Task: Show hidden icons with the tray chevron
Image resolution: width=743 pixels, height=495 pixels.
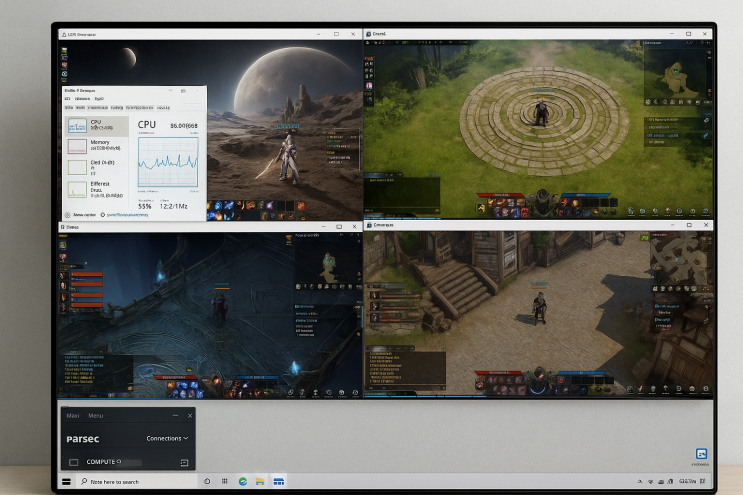Action: tap(640, 481)
